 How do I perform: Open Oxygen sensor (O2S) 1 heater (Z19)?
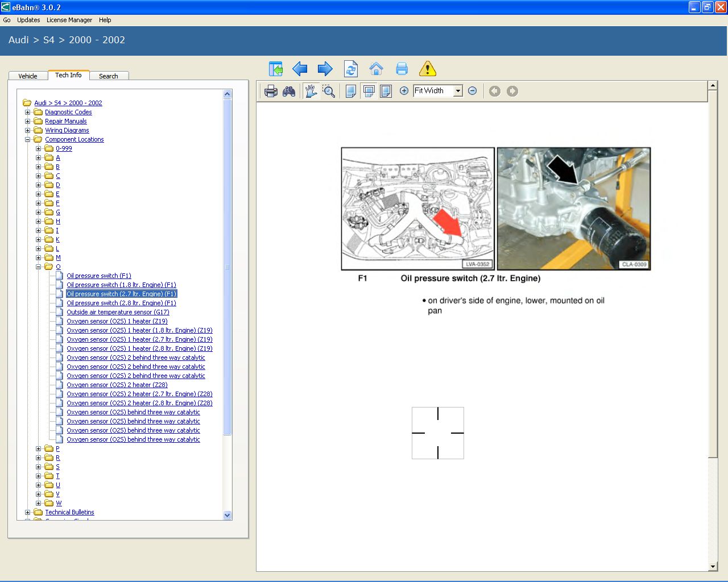pyautogui.click(x=117, y=321)
